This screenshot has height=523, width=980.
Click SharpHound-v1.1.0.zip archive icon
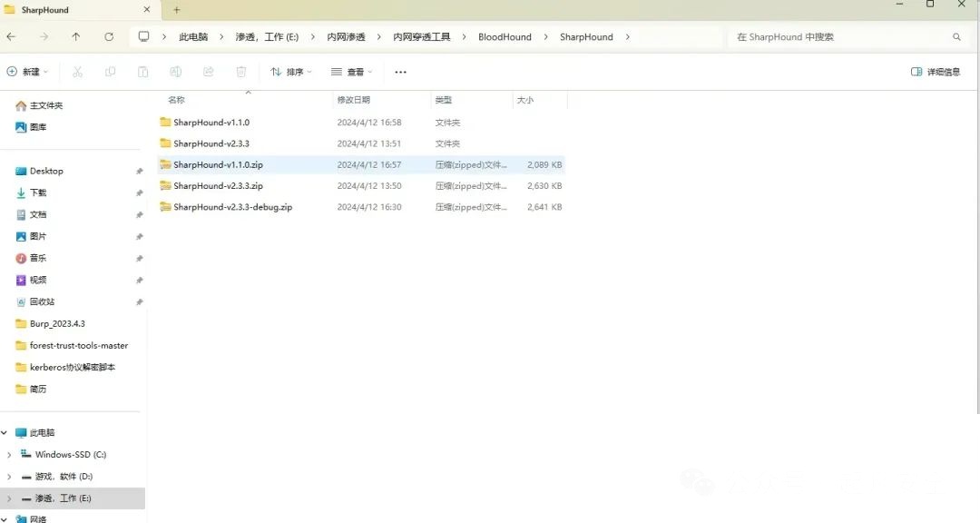tap(165, 164)
